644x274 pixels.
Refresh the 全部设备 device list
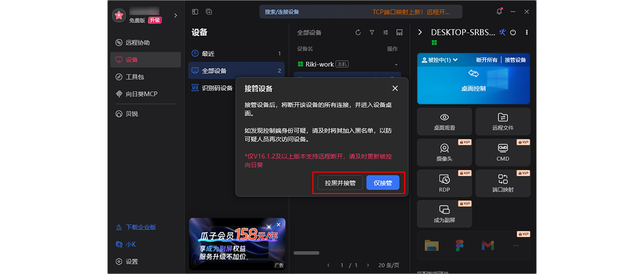click(x=358, y=33)
